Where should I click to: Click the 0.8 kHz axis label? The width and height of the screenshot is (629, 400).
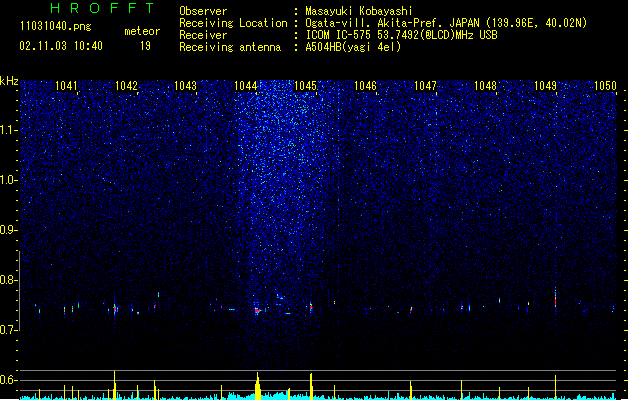point(8,280)
